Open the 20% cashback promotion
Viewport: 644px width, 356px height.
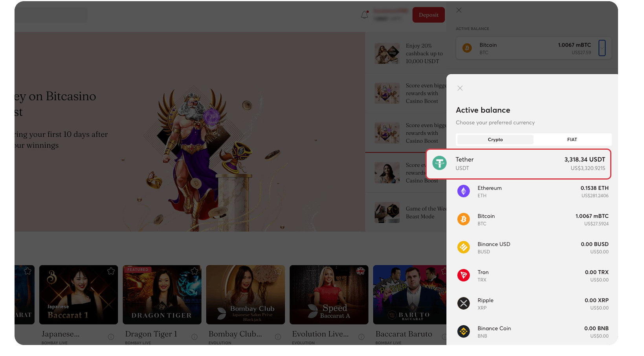[409, 53]
